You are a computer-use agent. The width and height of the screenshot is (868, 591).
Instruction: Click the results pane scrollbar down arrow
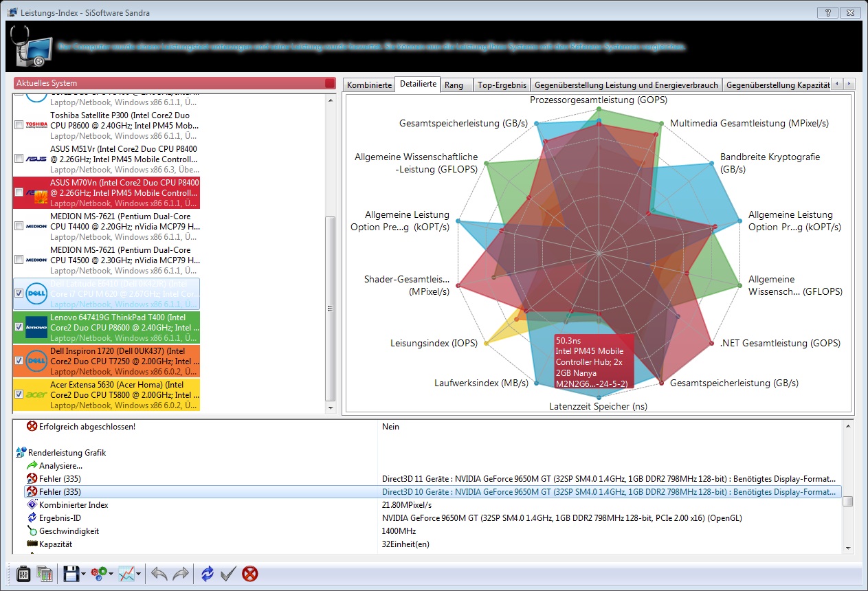click(x=848, y=548)
